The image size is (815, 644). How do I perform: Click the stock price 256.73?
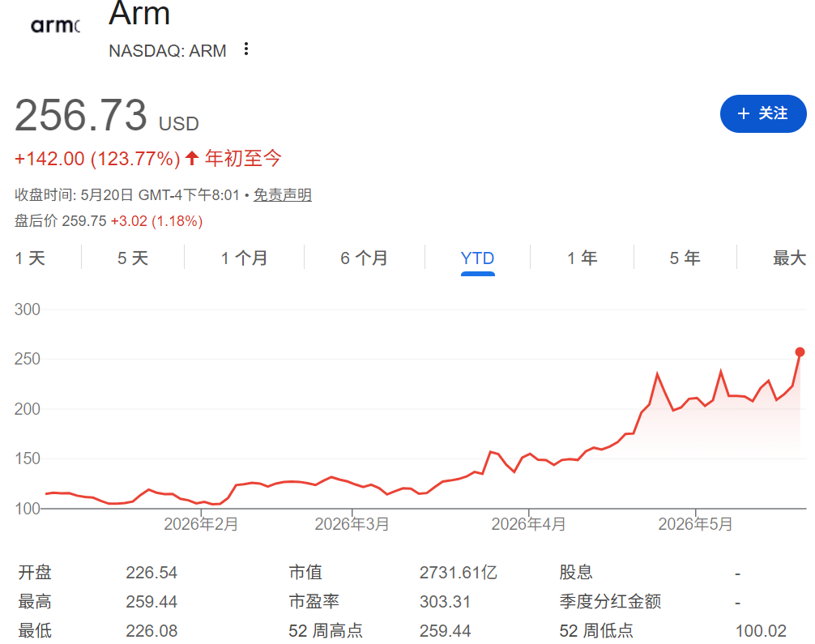click(81, 115)
